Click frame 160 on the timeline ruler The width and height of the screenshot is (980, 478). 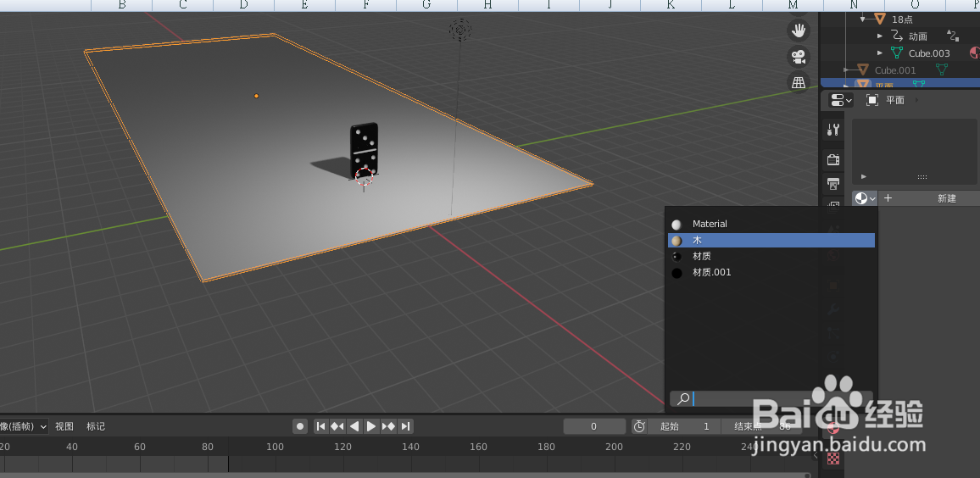479,447
